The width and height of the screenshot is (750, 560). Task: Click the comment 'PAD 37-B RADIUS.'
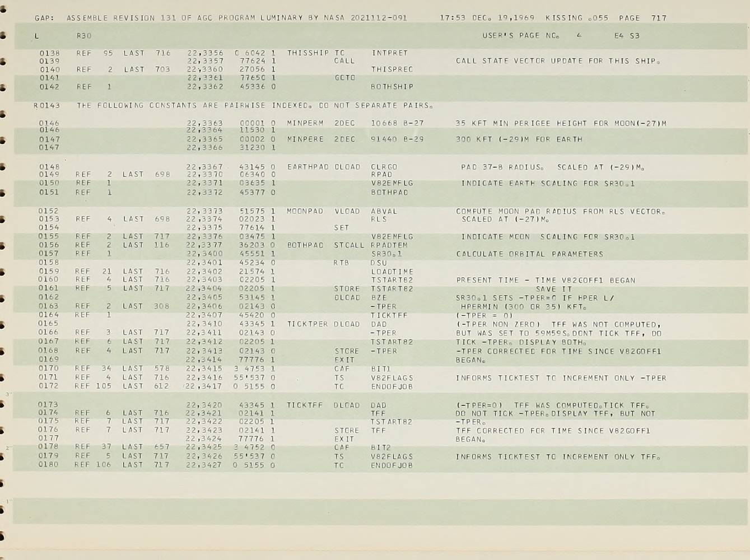coord(502,167)
